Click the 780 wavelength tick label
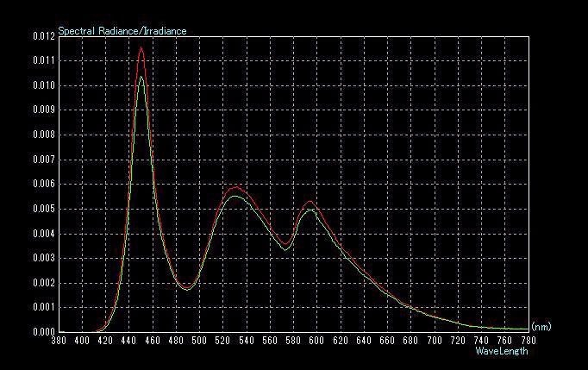The image size is (588, 370). (x=529, y=341)
